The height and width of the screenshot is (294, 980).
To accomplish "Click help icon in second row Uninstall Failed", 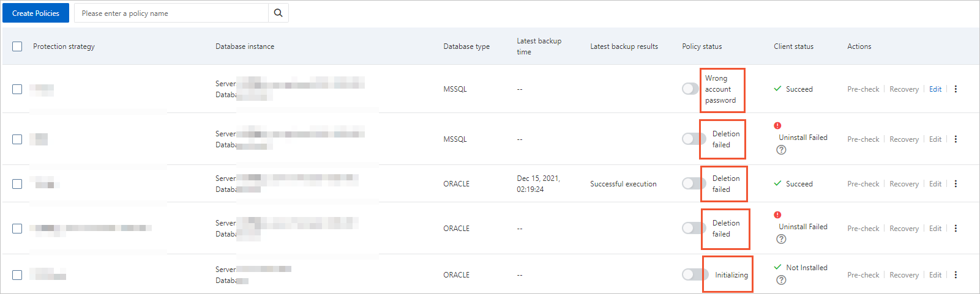I will [781, 150].
